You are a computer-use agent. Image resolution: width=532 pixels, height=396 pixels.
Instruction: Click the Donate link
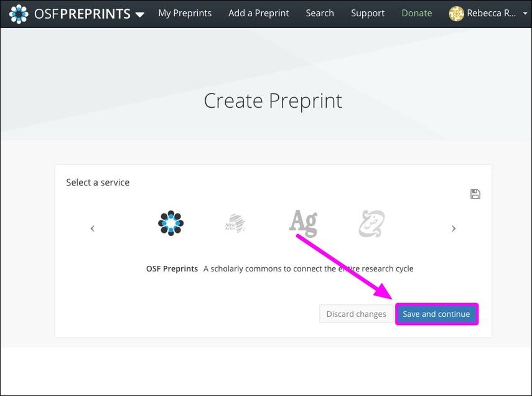tap(417, 13)
